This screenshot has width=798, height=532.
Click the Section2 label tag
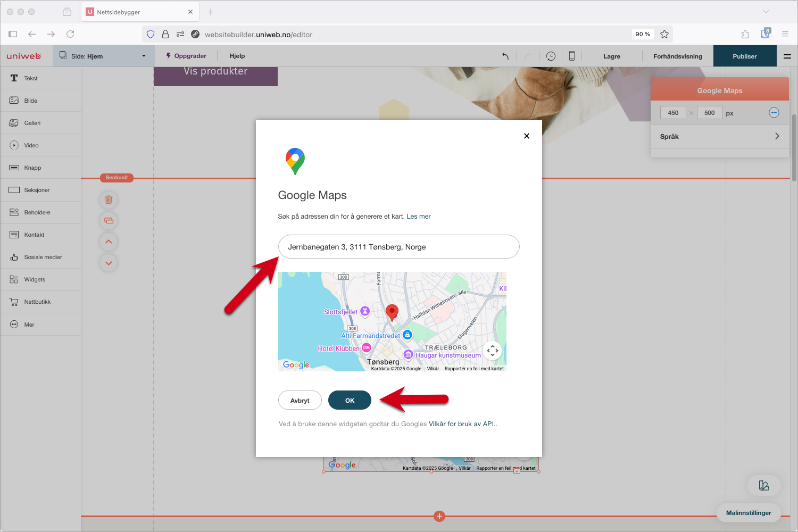(117, 178)
